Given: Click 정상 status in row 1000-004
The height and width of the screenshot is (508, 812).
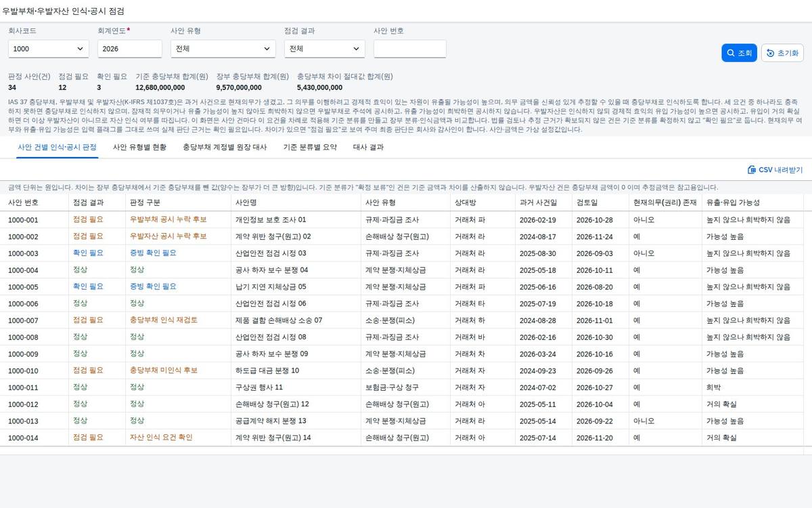Looking at the screenshot, I should pos(80,270).
